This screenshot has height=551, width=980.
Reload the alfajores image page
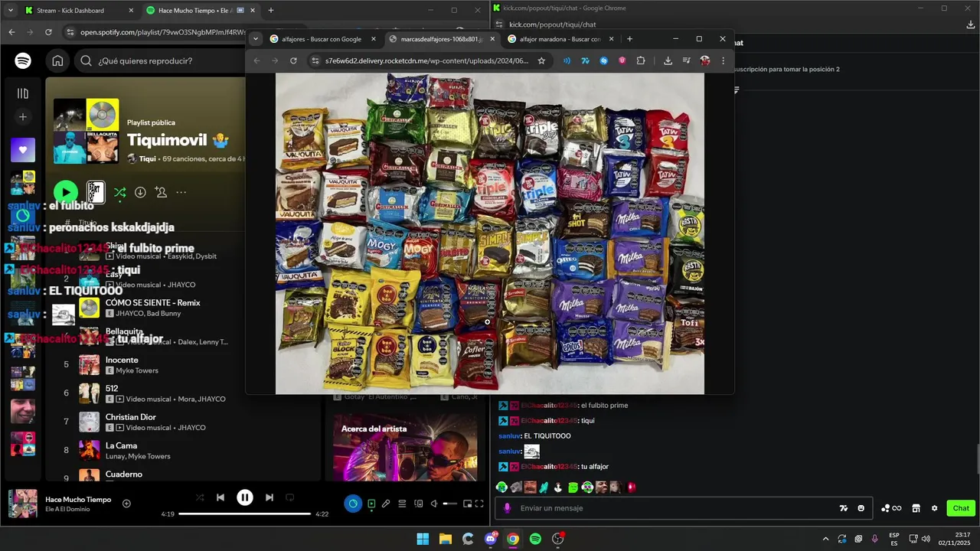(293, 60)
